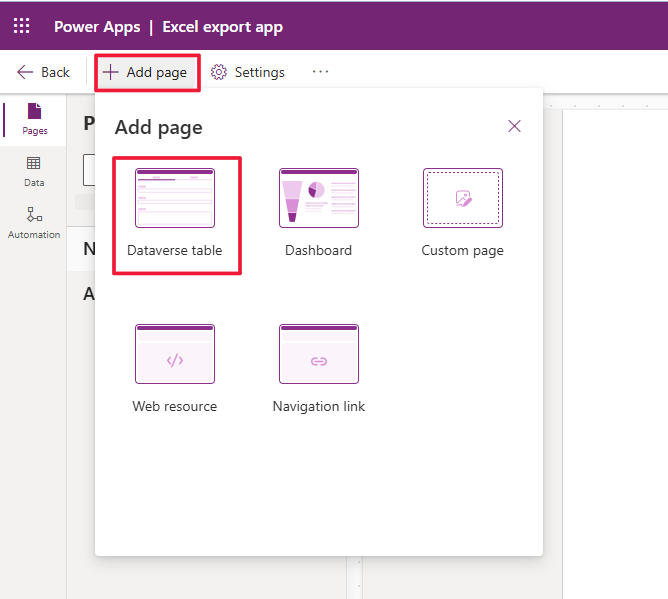Open the Automation sidebar tab
The width and height of the screenshot is (668, 599).
(34, 223)
